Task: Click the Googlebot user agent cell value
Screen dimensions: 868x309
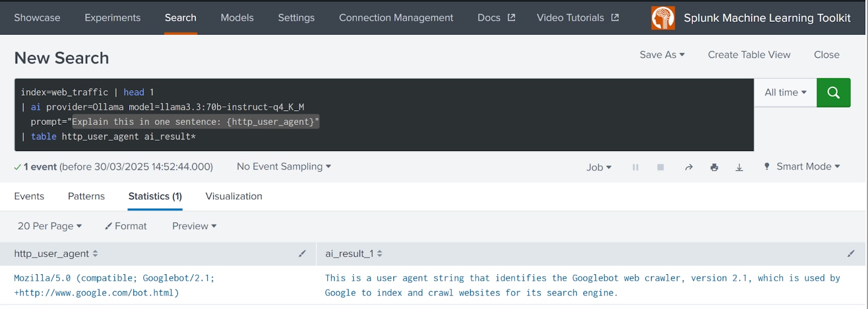Action: [114, 285]
